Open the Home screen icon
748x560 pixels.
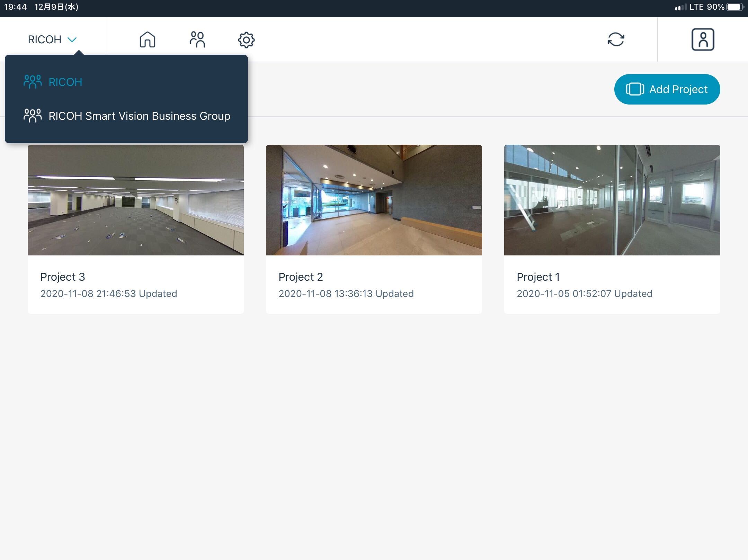click(x=147, y=39)
